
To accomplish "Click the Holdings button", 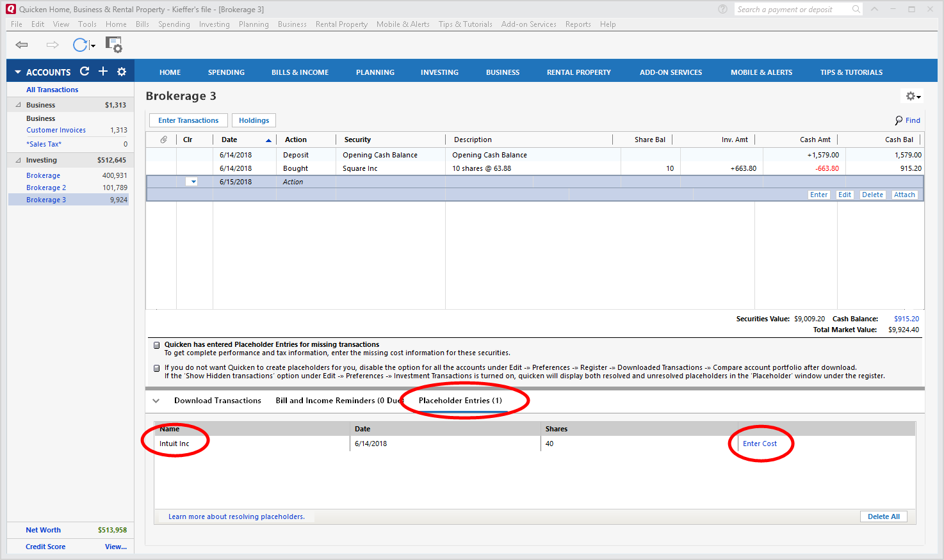I will [x=254, y=120].
